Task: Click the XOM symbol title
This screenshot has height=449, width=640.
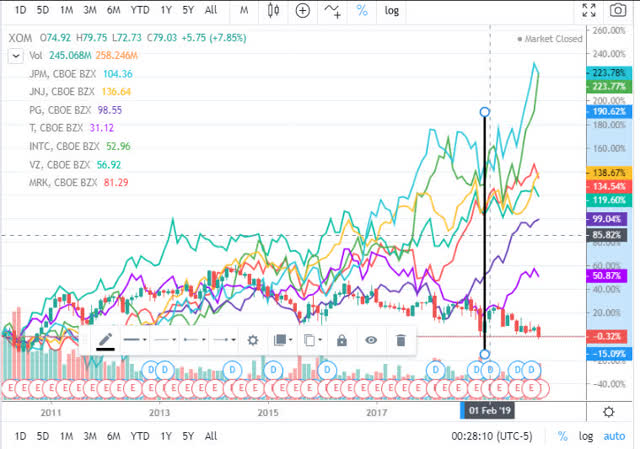Action: click(20, 38)
